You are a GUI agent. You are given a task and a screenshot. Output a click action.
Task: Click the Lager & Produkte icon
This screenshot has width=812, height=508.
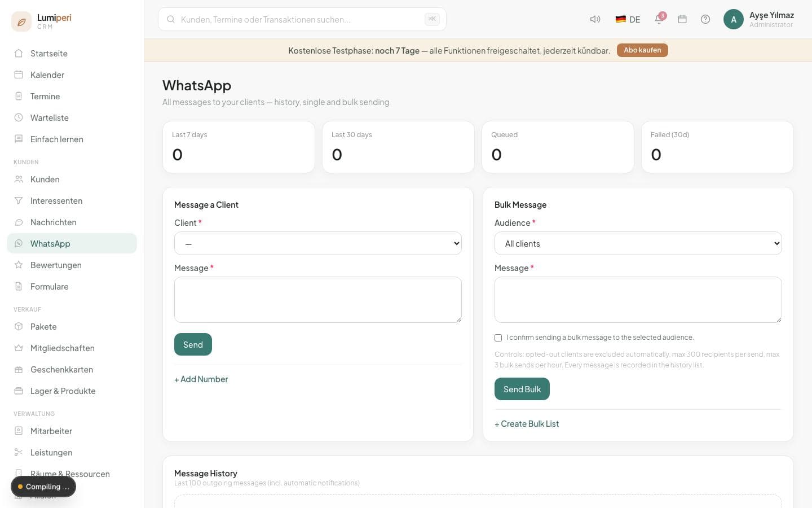coord(19,391)
